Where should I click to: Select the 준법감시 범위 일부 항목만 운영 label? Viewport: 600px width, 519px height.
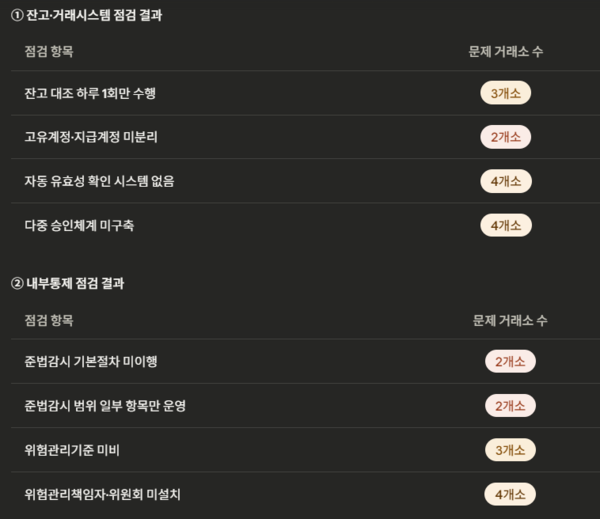pyautogui.click(x=105, y=406)
